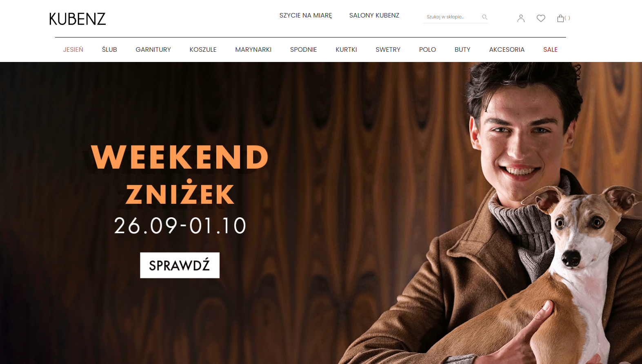Click the KUBENZ logo
This screenshot has width=642, height=364.
(x=78, y=19)
